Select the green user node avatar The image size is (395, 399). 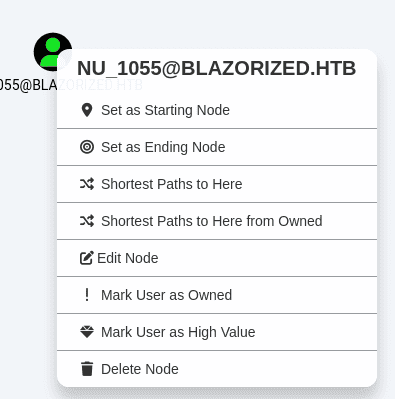click(53, 52)
